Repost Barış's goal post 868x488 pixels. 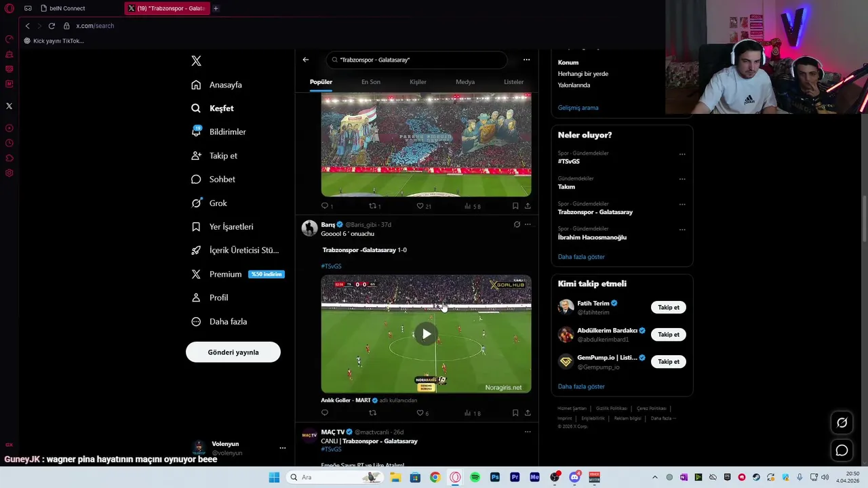tap(372, 413)
